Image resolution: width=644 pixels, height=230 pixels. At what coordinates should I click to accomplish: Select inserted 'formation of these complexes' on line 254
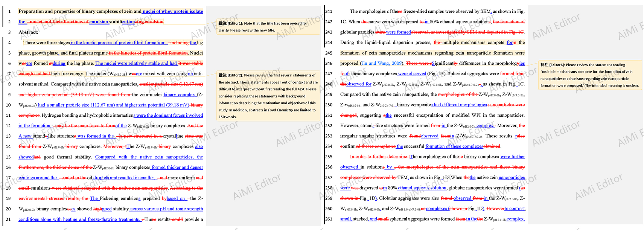[454, 146]
